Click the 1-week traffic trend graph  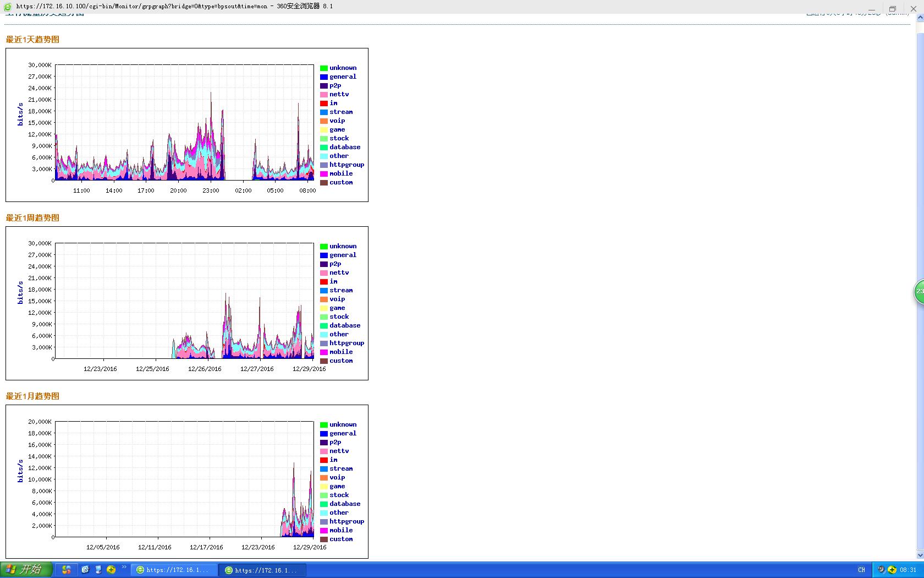187,303
